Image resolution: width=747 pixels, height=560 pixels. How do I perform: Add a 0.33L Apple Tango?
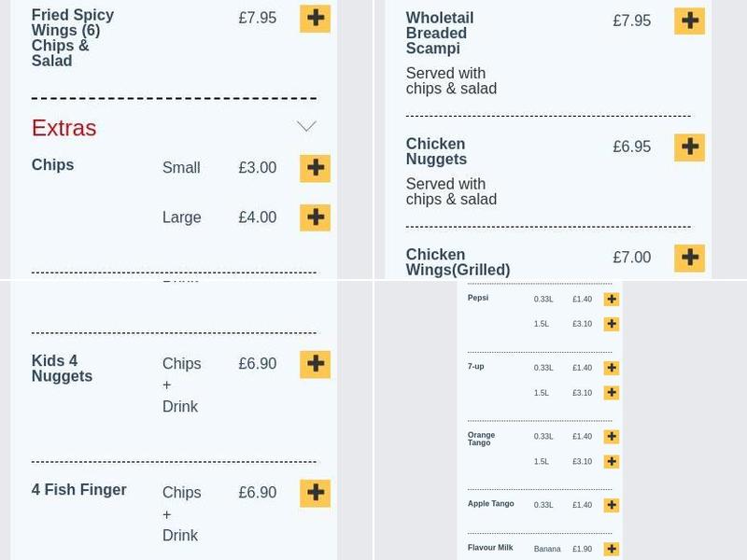(612, 505)
